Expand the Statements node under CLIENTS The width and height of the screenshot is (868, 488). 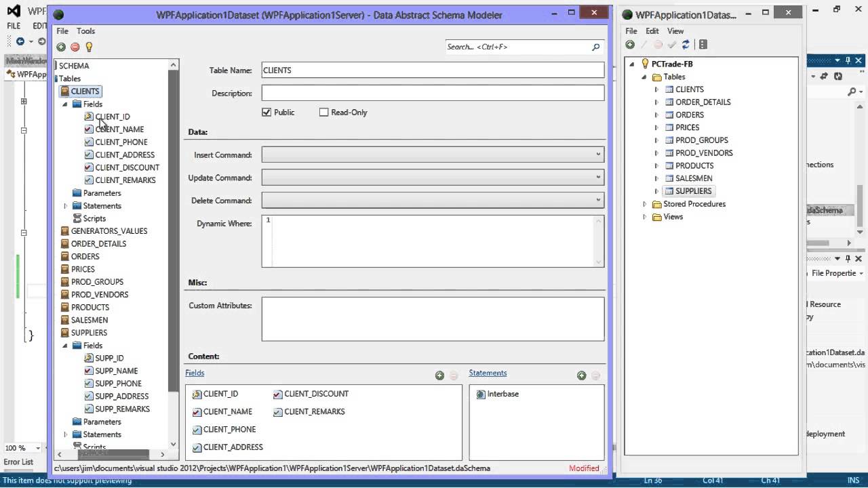click(x=66, y=206)
